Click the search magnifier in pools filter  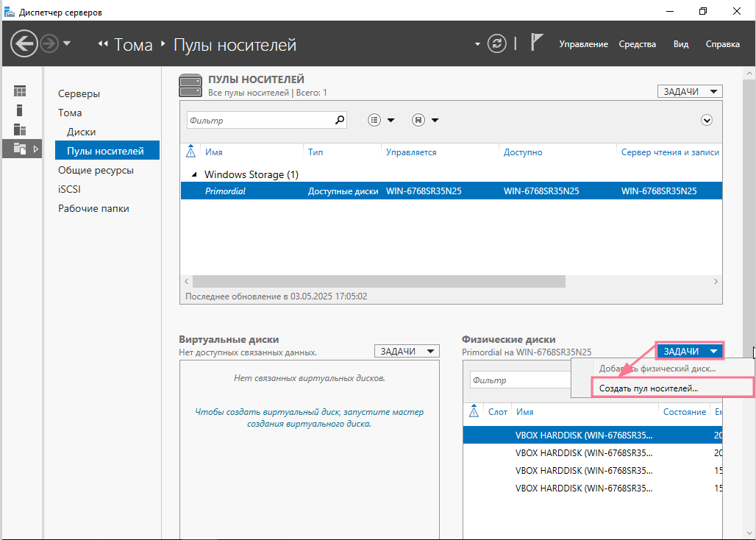(339, 120)
